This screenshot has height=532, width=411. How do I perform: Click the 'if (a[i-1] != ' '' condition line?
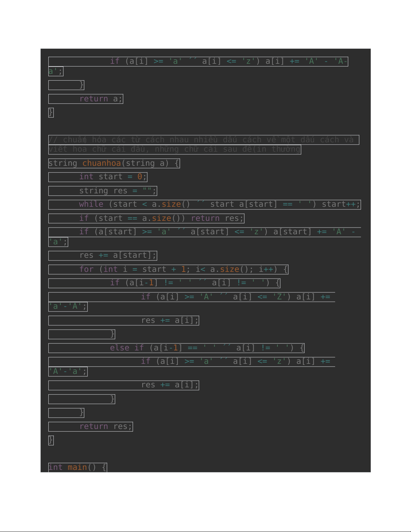click(x=195, y=283)
